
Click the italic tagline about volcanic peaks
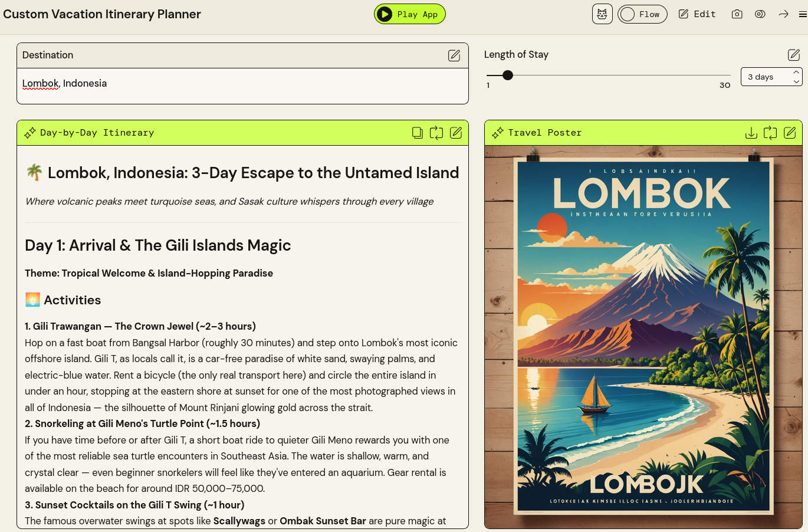pos(229,202)
